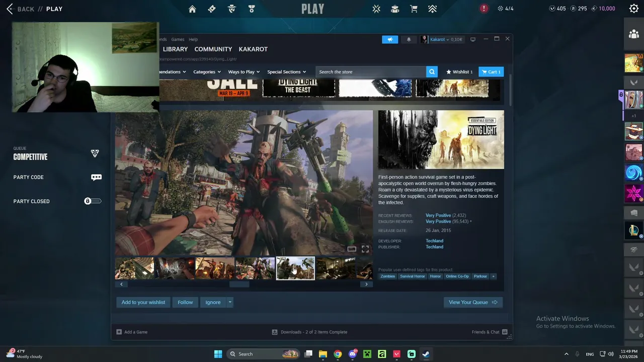This screenshot has height=362, width=644.
Task: Open Task View in taskbar
Action: 308,354
